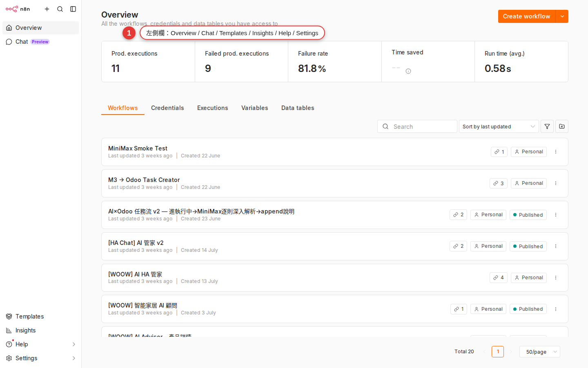Open the 50/page size dropdown
This screenshot has width=588, height=368.
[540, 352]
